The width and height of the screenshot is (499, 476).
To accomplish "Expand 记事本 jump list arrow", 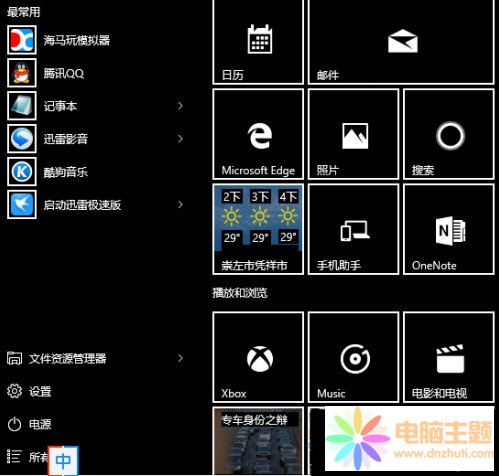I will 180,106.
